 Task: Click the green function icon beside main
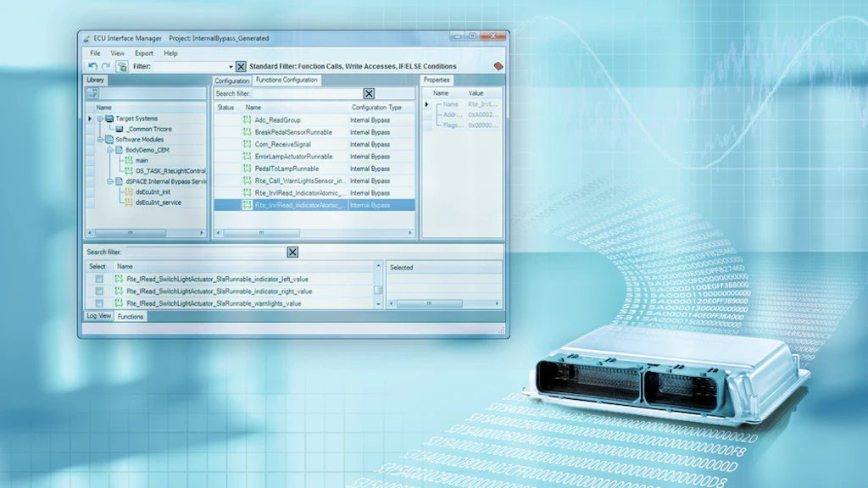(x=129, y=160)
